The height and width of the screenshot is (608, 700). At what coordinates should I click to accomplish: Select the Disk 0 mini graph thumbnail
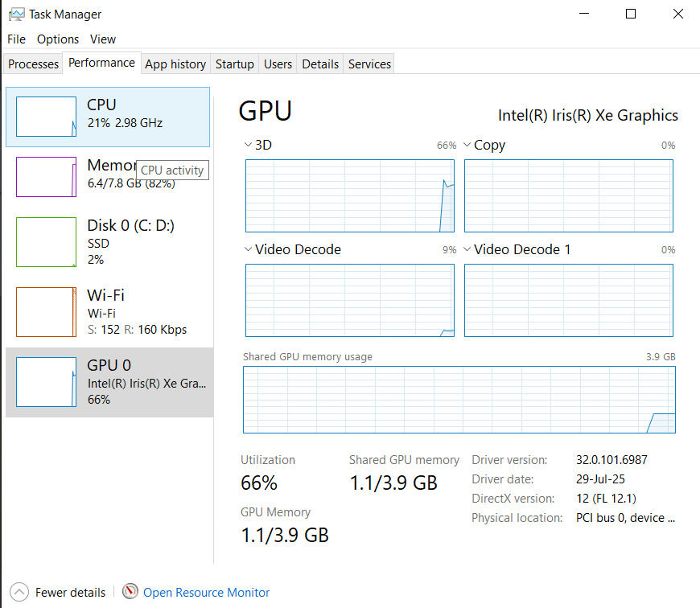point(46,242)
